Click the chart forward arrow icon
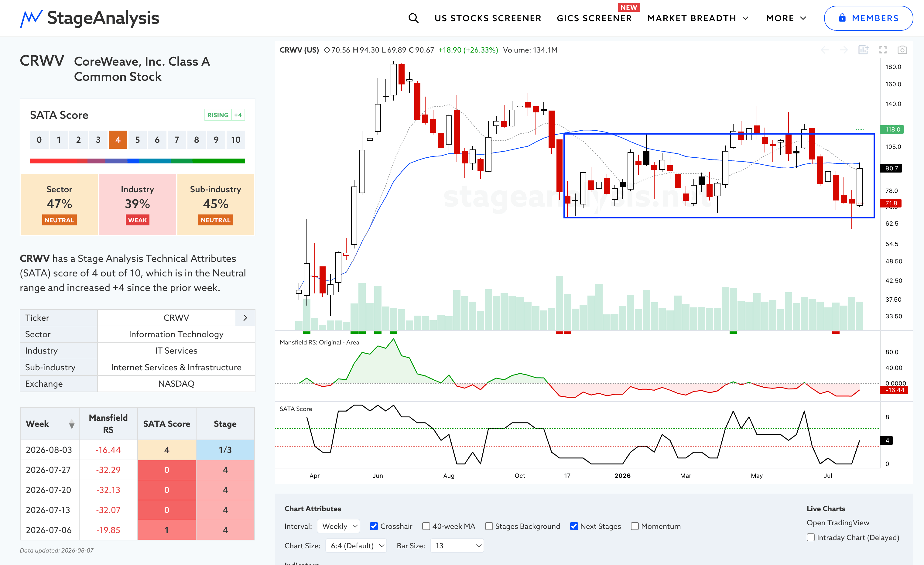 click(x=844, y=50)
